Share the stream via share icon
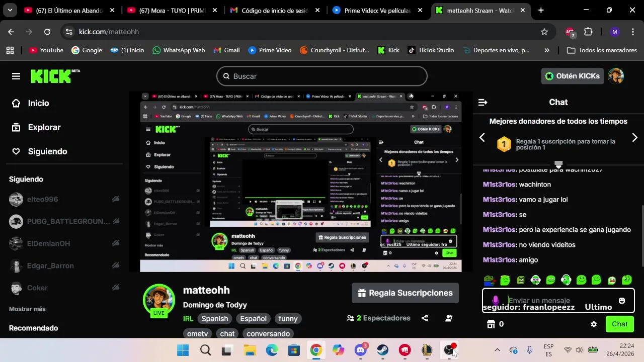644x362 pixels. 425,318
